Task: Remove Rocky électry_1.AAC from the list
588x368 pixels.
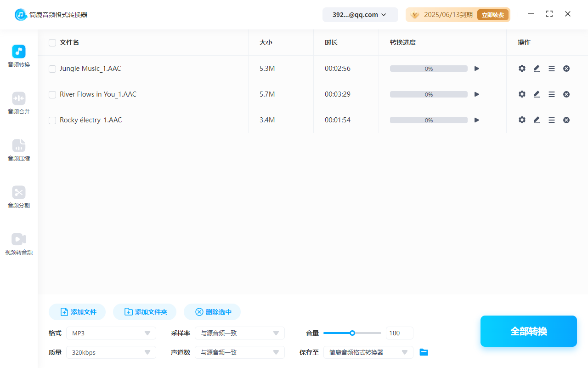Action: click(566, 120)
